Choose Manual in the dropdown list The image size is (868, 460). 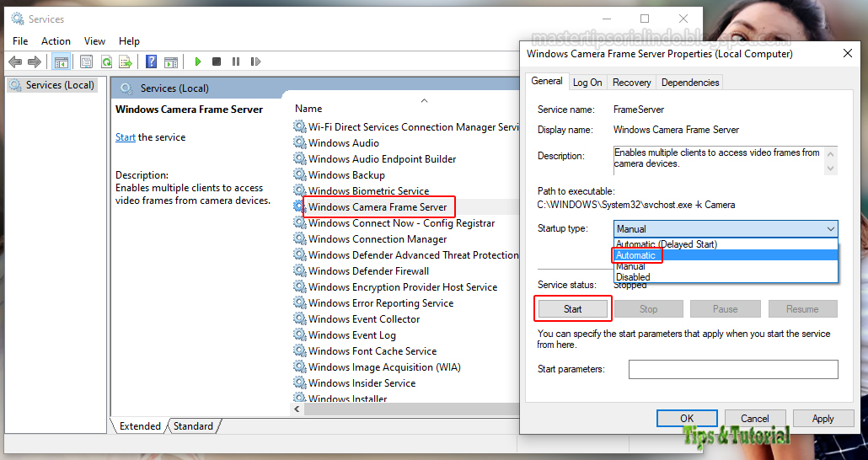(726, 266)
